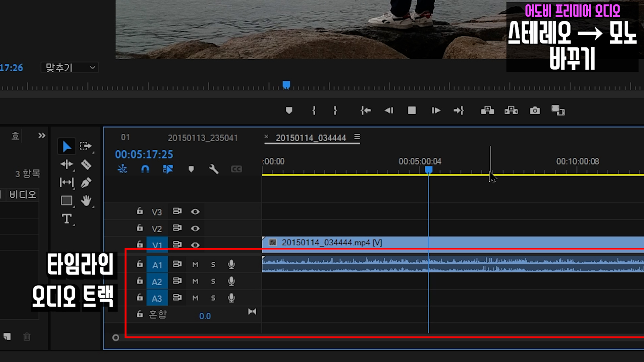644x362 pixels.
Task: Toggle Snap magnet in timeline
Action: tap(145, 169)
